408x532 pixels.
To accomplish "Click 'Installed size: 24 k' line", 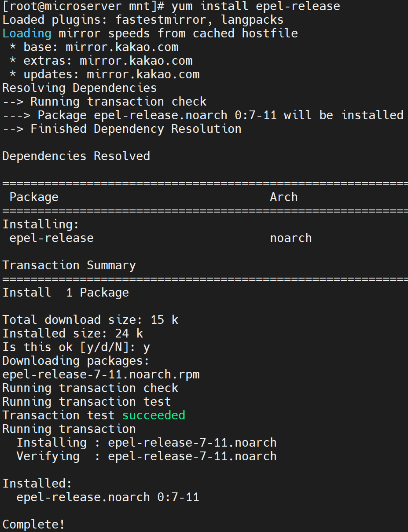I will [73, 334].
